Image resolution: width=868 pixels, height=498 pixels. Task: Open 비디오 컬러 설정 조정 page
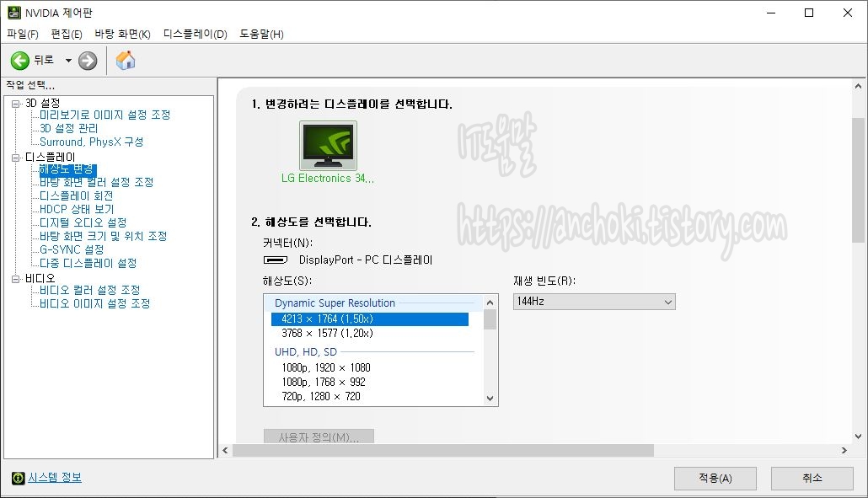click(x=89, y=290)
